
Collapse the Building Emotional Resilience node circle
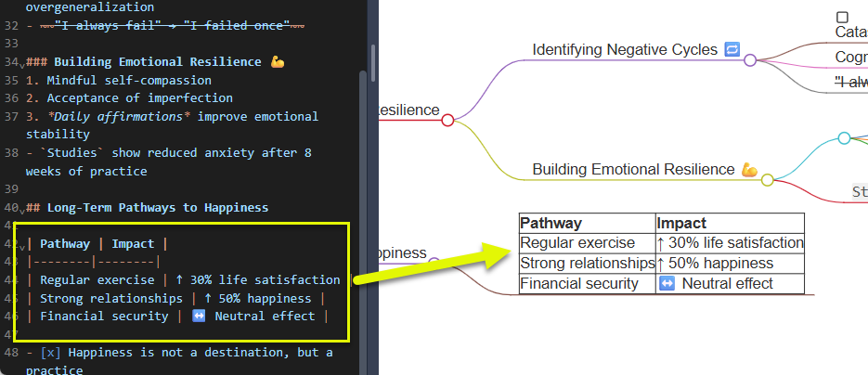point(767,180)
